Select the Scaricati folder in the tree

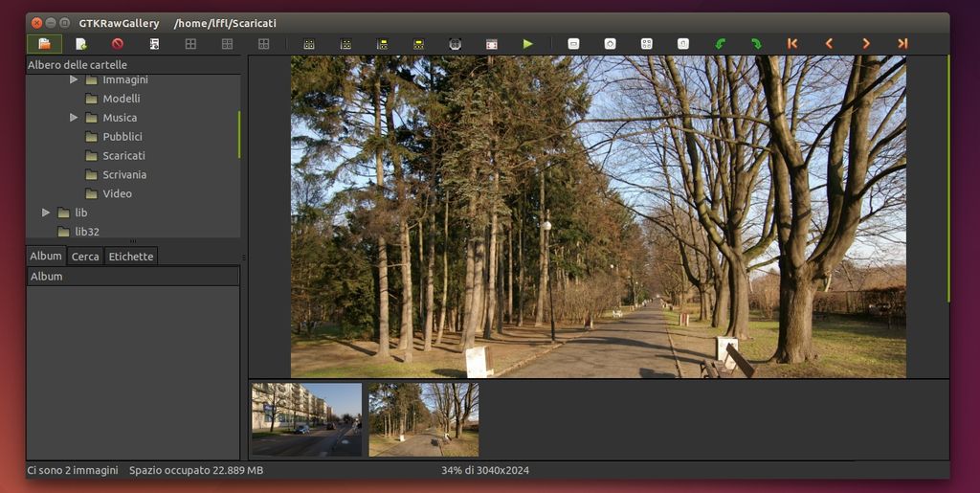[x=123, y=156]
